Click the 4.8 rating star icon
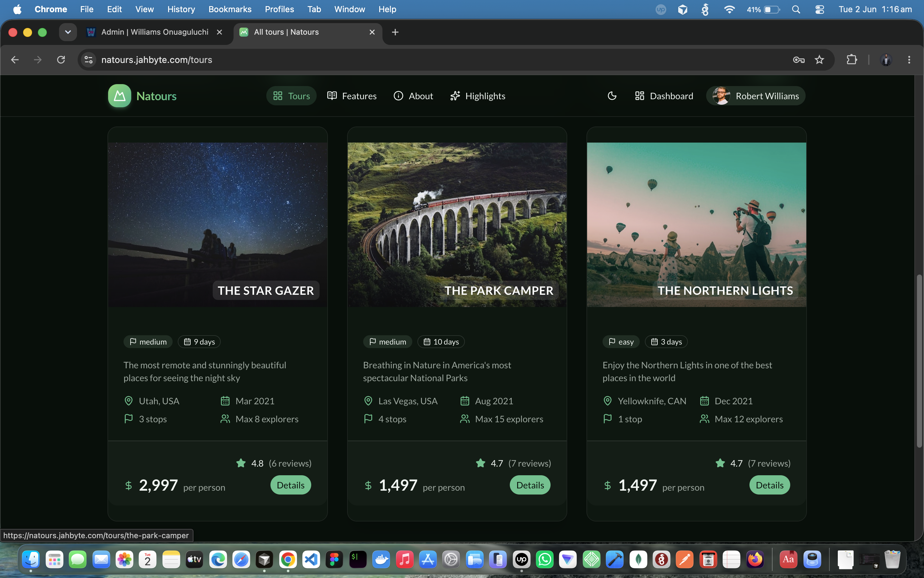924x578 pixels. click(x=241, y=463)
